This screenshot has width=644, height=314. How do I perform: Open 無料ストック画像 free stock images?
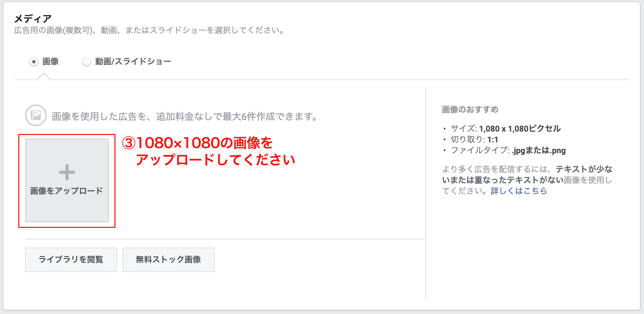click(x=168, y=259)
